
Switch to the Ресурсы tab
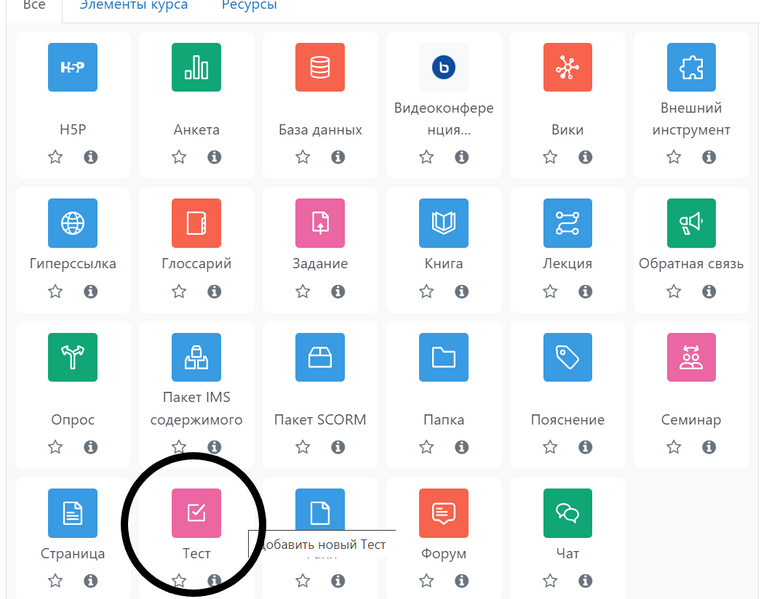249,6
